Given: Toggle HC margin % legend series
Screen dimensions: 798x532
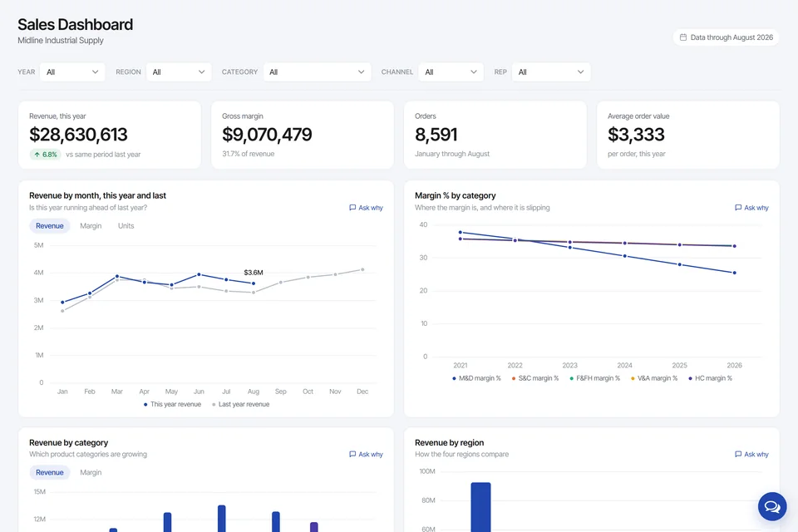Looking at the screenshot, I should coord(710,378).
